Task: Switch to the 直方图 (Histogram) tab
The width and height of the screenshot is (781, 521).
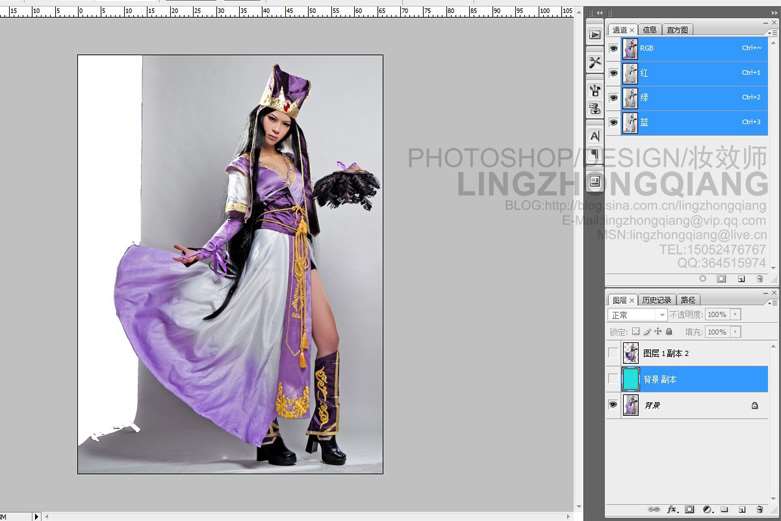Action: tap(678, 30)
